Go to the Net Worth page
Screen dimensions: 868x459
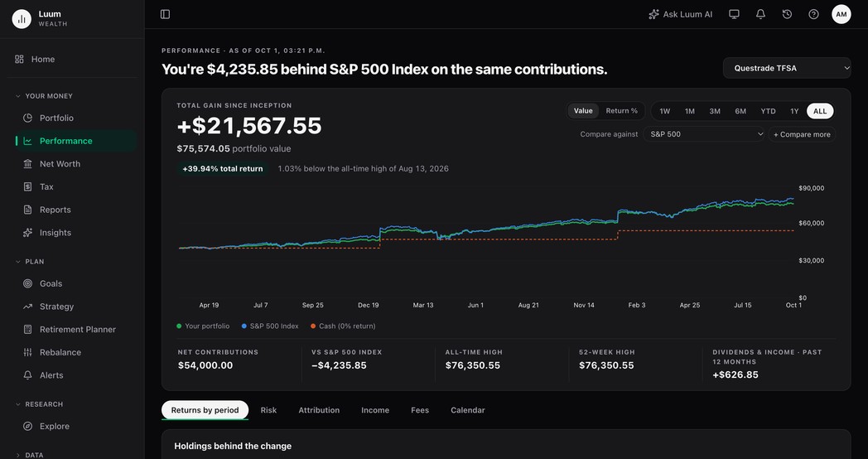click(60, 164)
